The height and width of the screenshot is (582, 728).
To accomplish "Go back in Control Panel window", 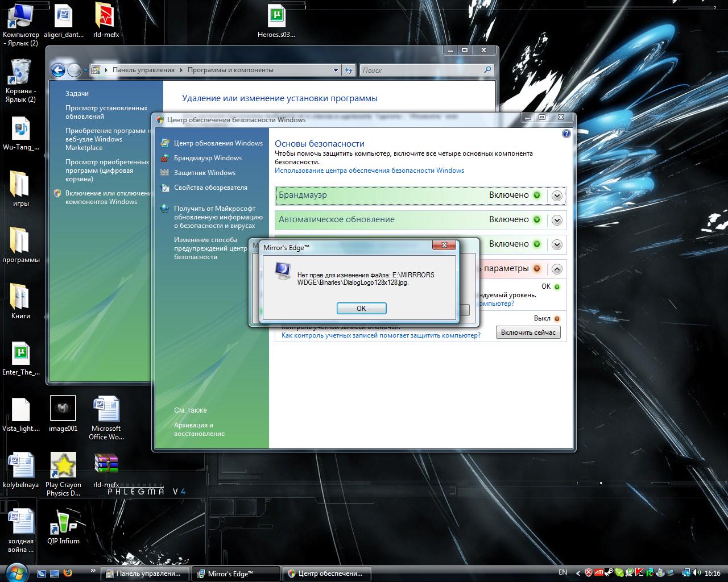I will pyautogui.click(x=58, y=70).
